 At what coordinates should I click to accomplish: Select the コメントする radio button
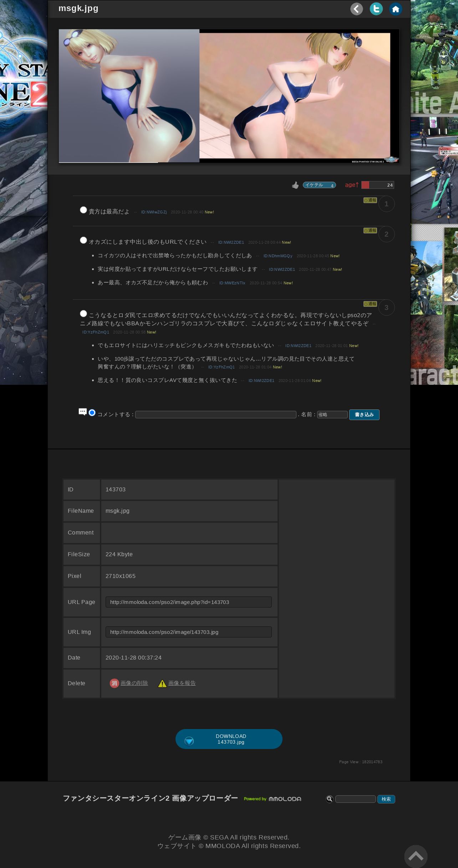pos(92,413)
